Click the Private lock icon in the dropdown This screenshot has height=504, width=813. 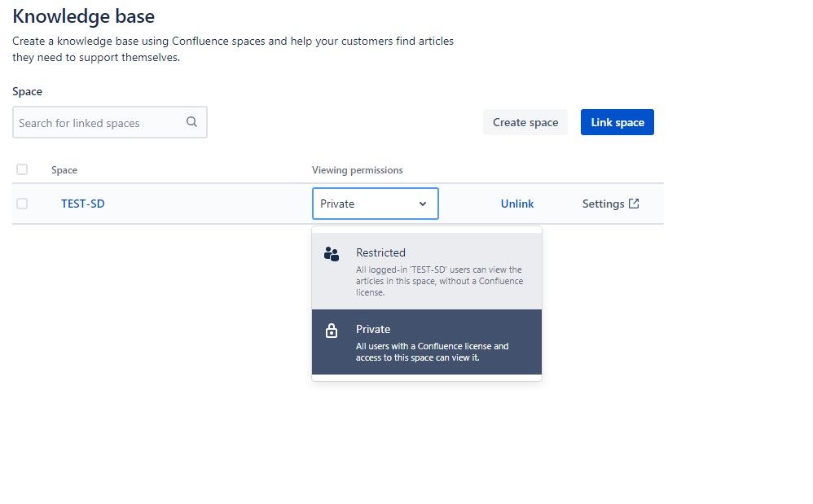coord(332,330)
